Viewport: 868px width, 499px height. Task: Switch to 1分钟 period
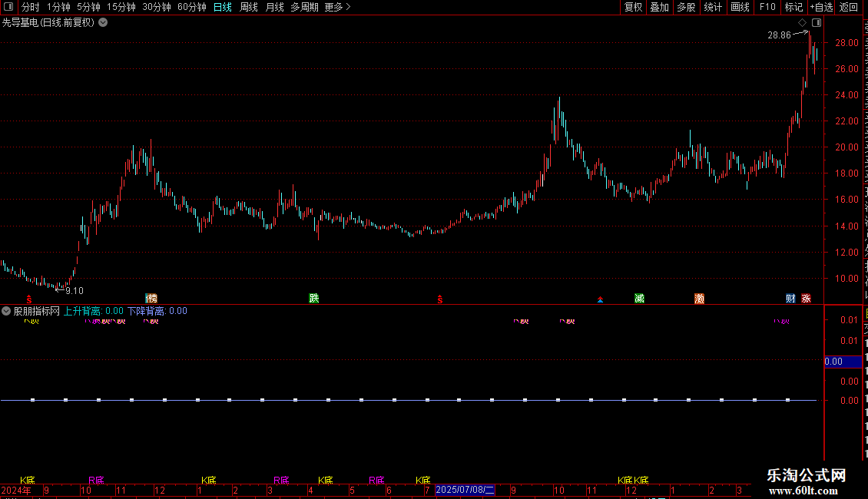pos(58,7)
